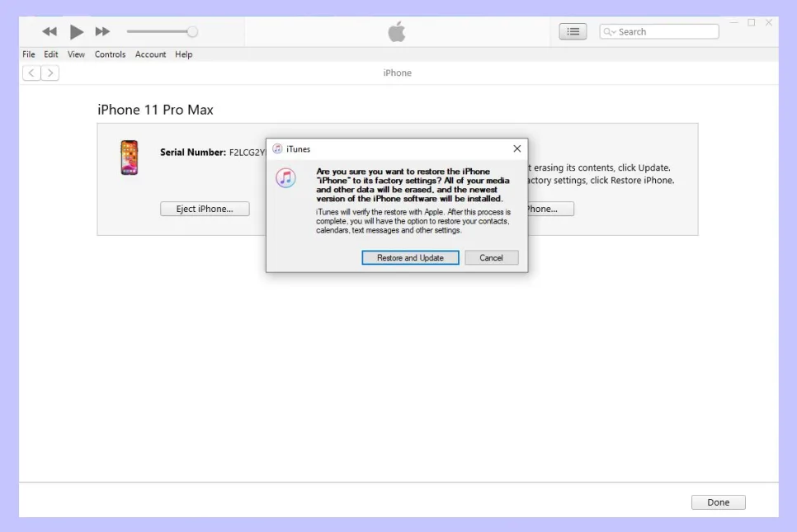Click the volume slider knob
Image resolution: width=797 pixels, height=532 pixels.
(x=192, y=31)
